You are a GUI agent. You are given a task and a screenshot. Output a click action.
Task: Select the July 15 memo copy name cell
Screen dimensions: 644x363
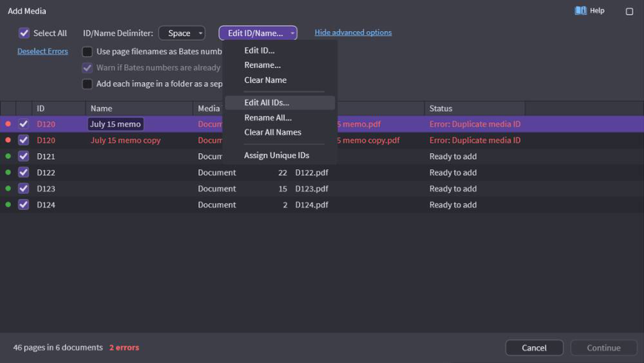(x=126, y=140)
